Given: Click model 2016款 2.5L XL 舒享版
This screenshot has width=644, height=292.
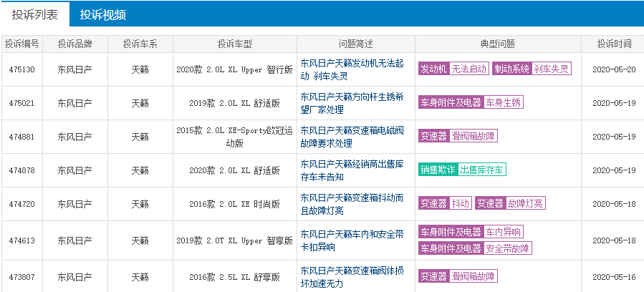Looking at the screenshot, I should point(234,277).
